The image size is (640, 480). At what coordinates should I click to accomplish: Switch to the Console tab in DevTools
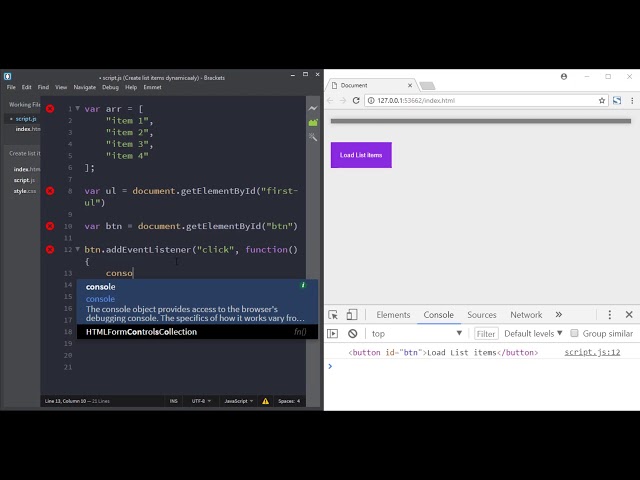coord(438,315)
